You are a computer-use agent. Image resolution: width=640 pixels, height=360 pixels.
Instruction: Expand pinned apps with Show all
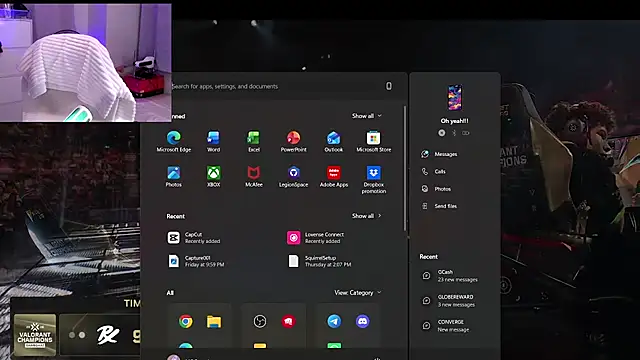point(367,116)
